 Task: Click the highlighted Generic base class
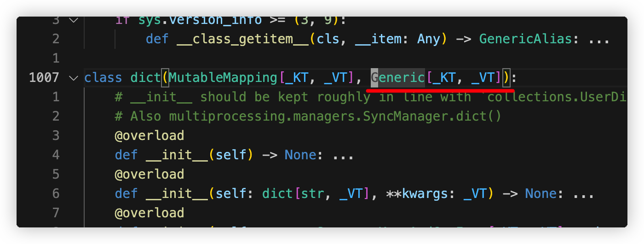point(398,77)
